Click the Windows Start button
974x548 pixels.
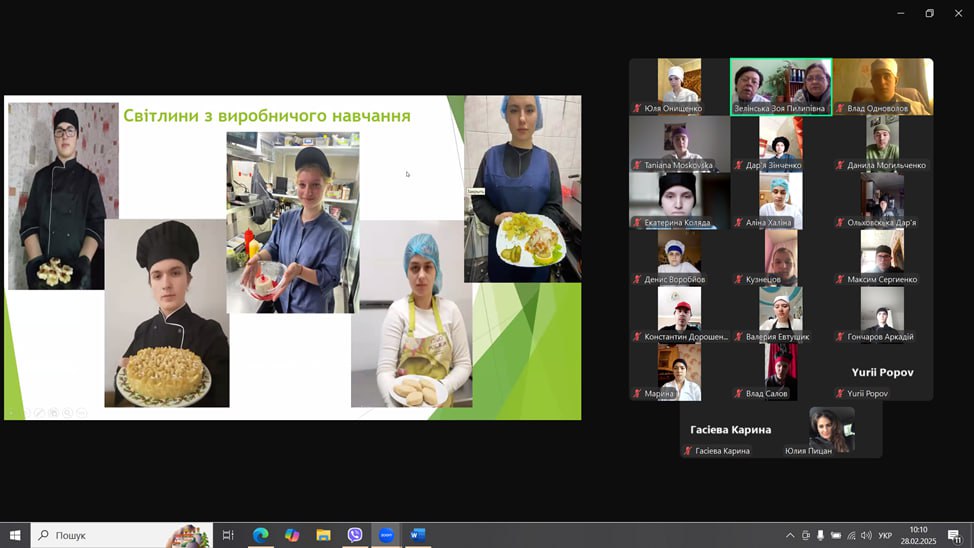tap(15, 535)
